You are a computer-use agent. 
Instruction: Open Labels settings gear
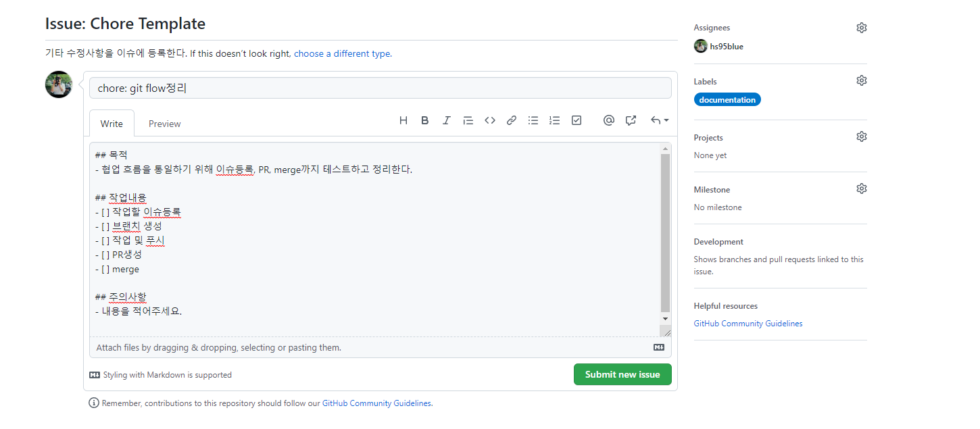[x=861, y=80]
